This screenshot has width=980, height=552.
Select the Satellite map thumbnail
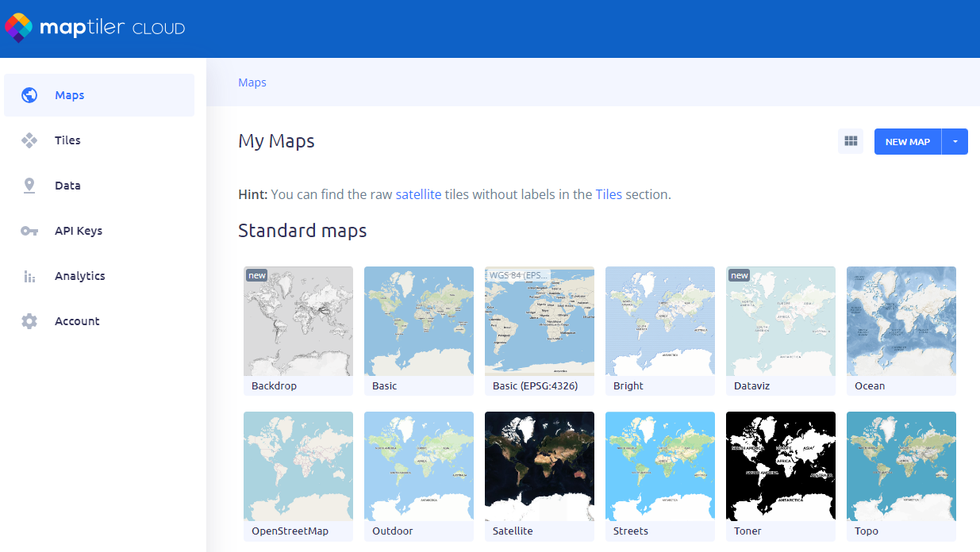(x=540, y=466)
